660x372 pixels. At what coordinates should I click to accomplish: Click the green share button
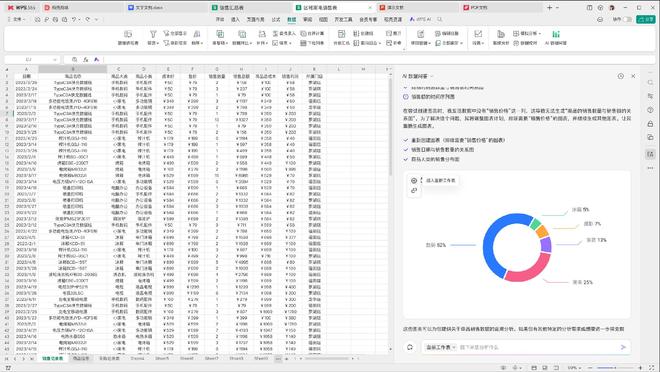pos(645,19)
